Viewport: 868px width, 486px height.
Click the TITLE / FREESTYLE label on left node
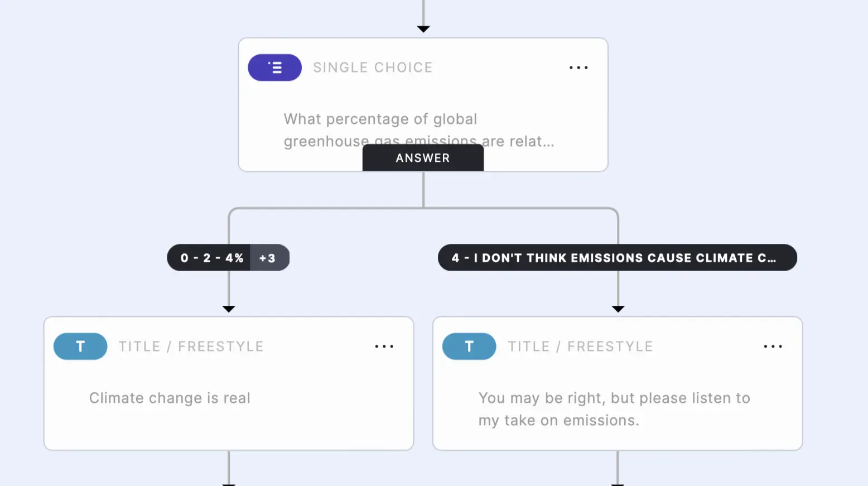(x=191, y=346)
